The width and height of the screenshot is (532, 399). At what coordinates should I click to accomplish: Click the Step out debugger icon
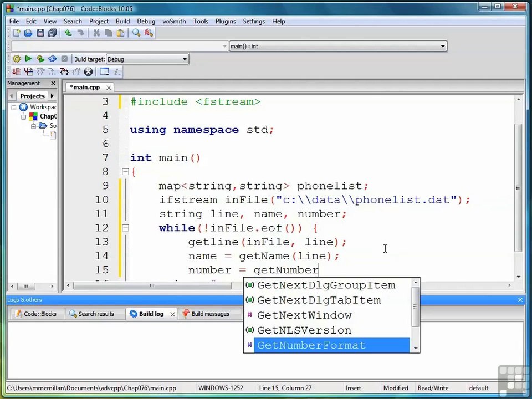pos(76,71)
